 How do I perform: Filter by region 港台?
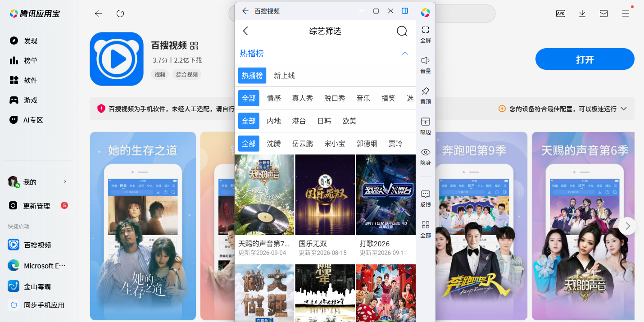tap(299, 121)
